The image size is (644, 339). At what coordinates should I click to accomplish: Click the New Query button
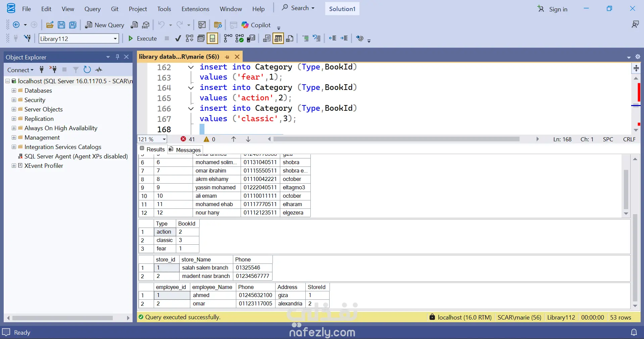tap(105, 25)
